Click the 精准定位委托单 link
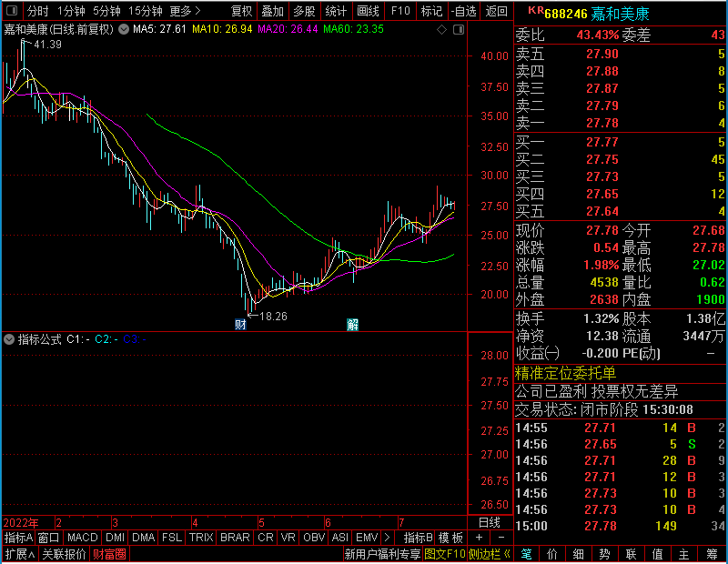The width and height of the screenshot is (728, 564). pos(565,373)
